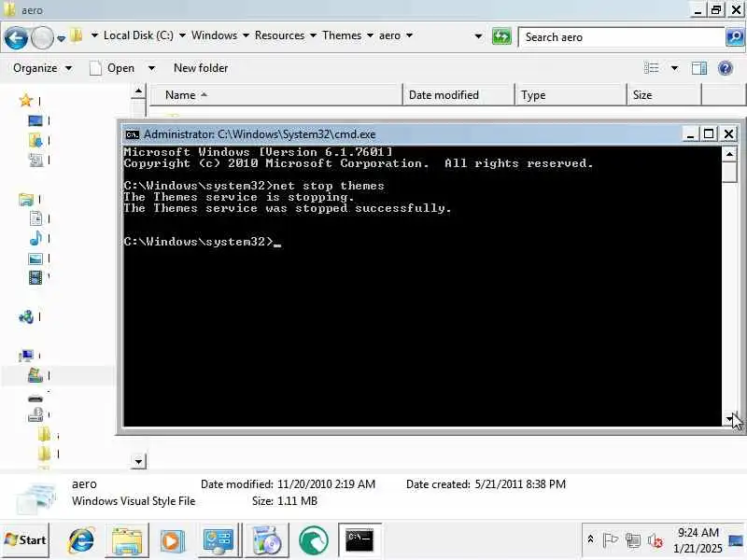Screen dimensions: 747x560
Task: Open software installer disc taskbar icon
Action: [x=266, y=540]
